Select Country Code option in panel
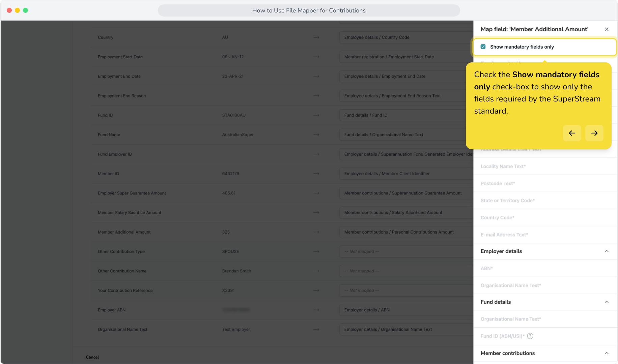The image size is (618, 364). (545, 218)
